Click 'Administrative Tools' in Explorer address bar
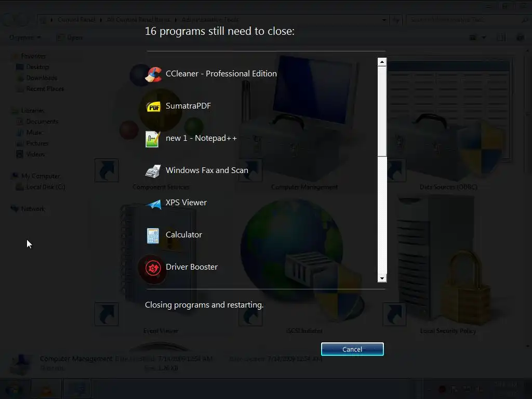This screenshot has width=532, height=399. point(210,20)
